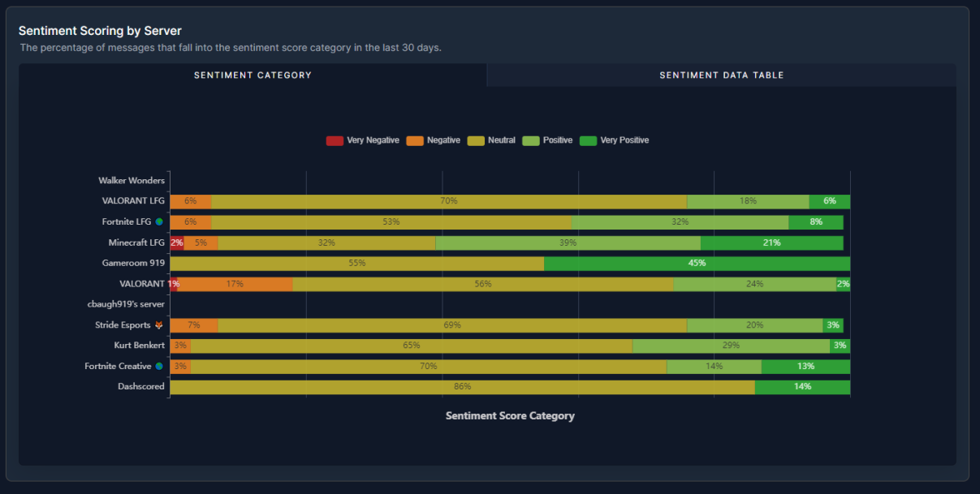Screen dimensions: 980x494
Task: Select Minecraft LFG's 2% very negative segment
Action: [x=176, y=243]
